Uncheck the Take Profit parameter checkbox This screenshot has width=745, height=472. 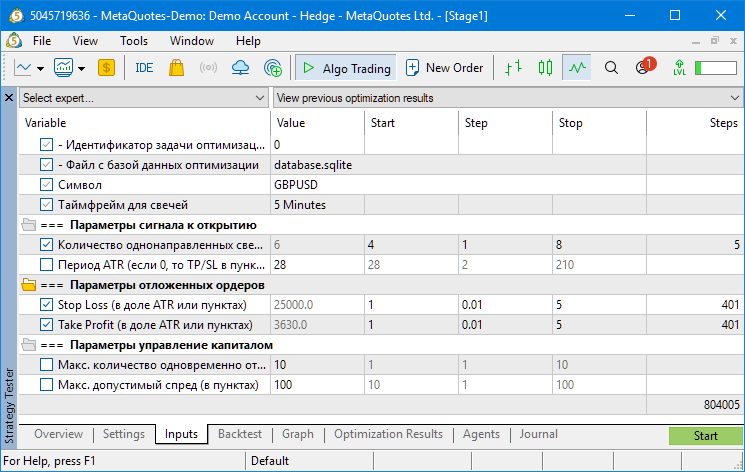[47, 325]
